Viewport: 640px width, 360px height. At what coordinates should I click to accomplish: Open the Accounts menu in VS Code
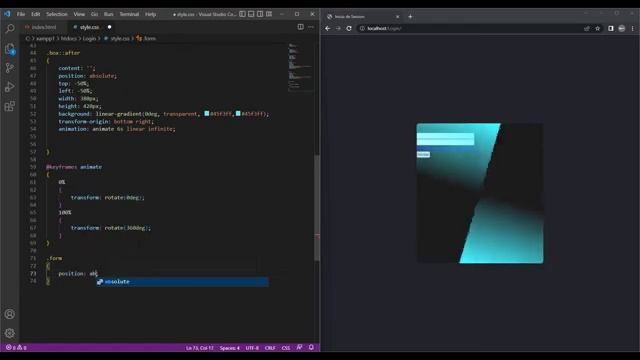[10, 314]
